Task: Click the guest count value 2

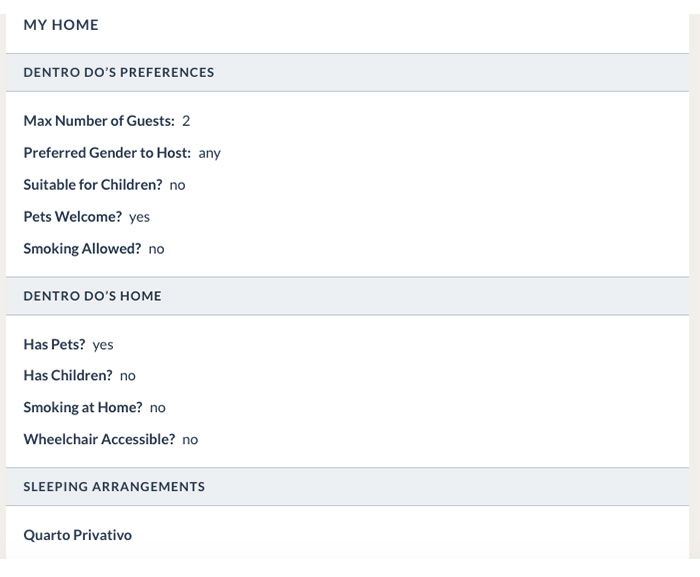Action: 186,121
